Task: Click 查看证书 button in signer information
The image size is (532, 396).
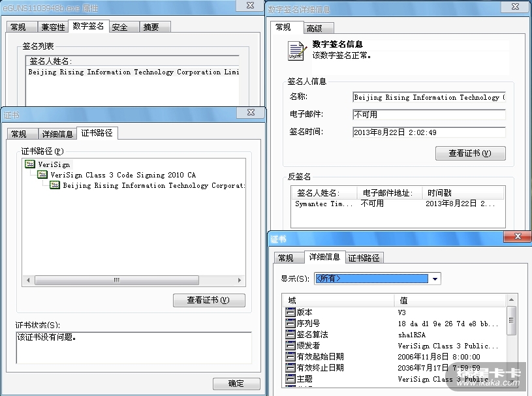Action: (x=470, y=153)
